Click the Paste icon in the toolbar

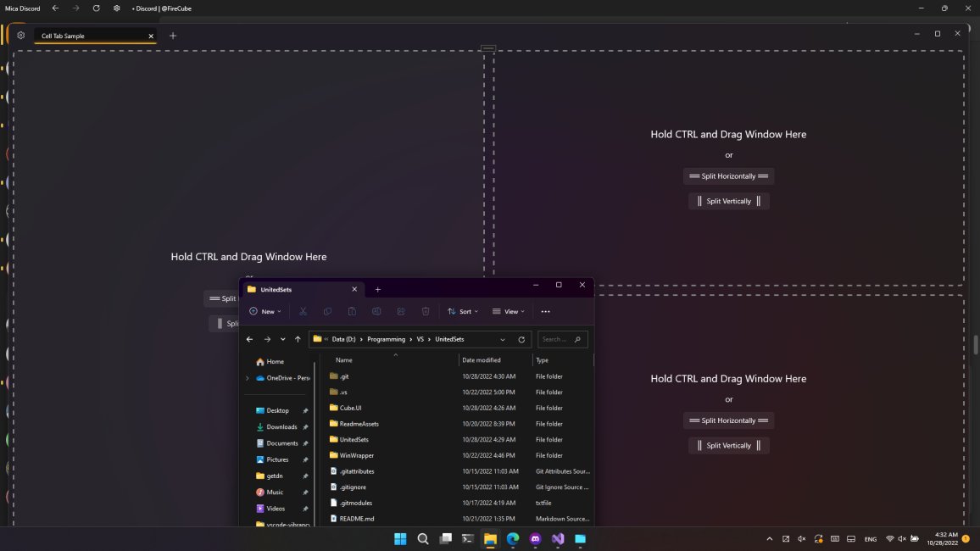click(352, 311)
